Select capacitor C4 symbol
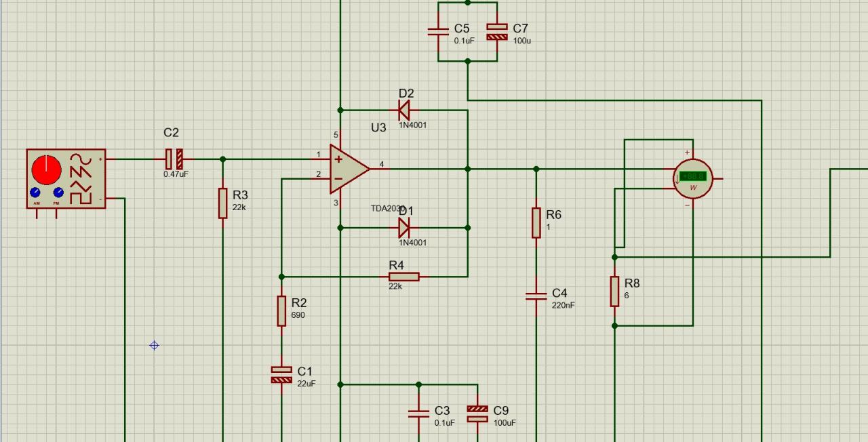The height and width of the screenshot is (442, 868). click(x=536, y=296)
